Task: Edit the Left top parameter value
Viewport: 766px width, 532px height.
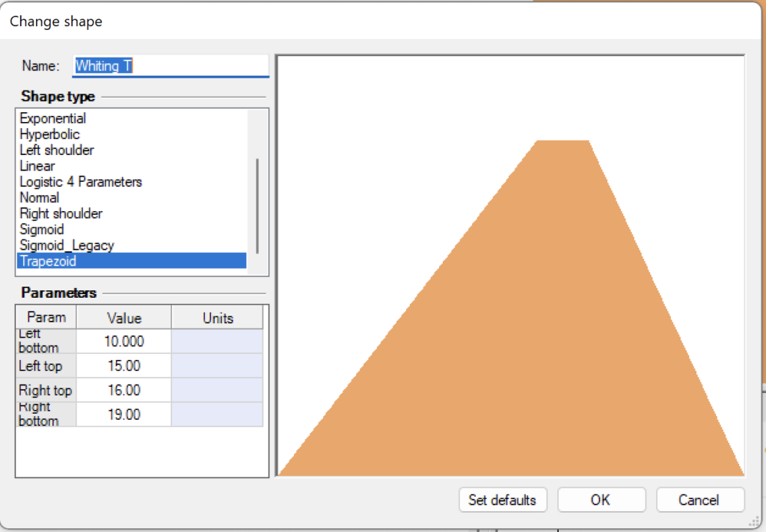Action: 123,366
